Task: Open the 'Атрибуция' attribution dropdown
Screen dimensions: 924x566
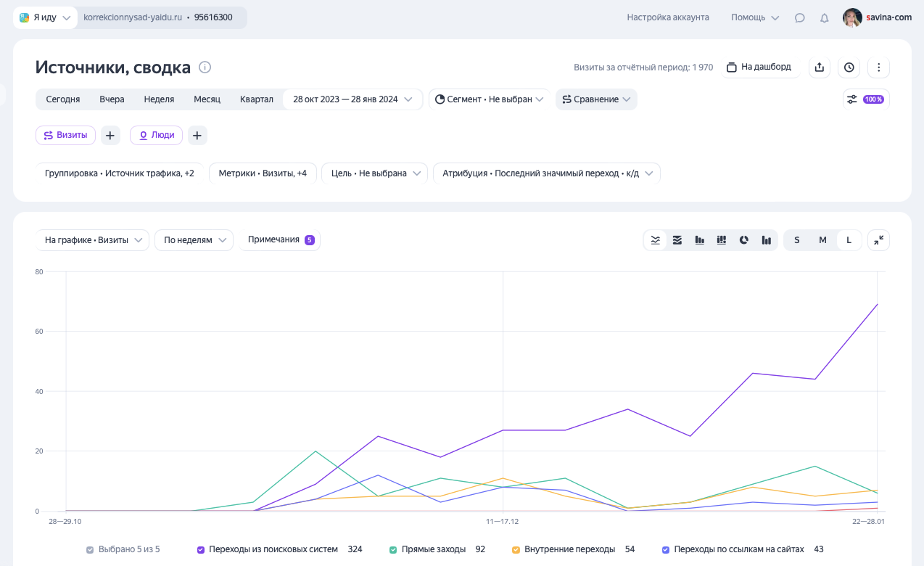Action: tap(546, 173)
